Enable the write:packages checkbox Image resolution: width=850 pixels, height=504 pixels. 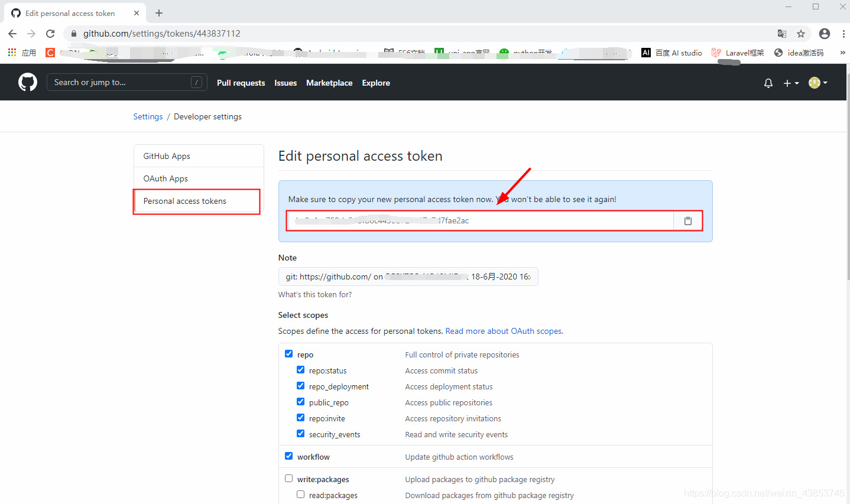tap(288, 478)
